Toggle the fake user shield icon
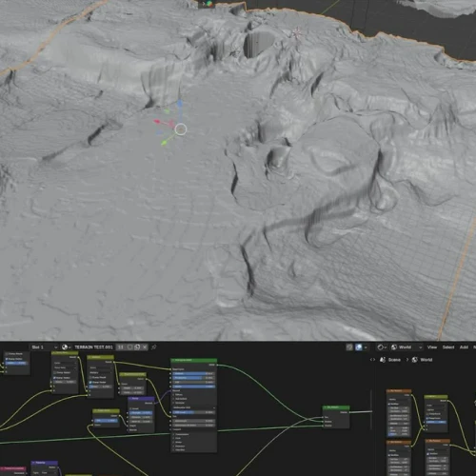The height and width of the screenshot is (476, 476). click(x=129, y=347)
